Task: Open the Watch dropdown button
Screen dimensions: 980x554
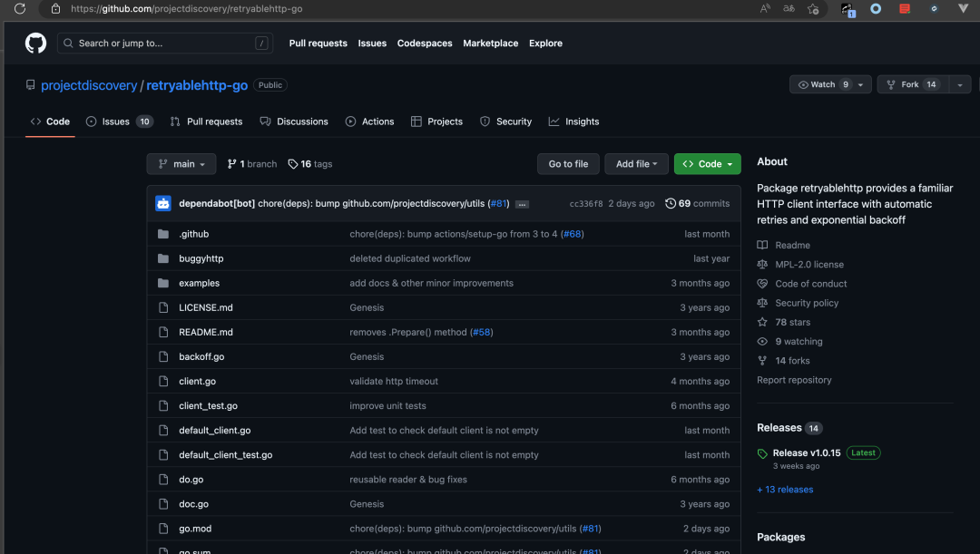Action: 830,84
